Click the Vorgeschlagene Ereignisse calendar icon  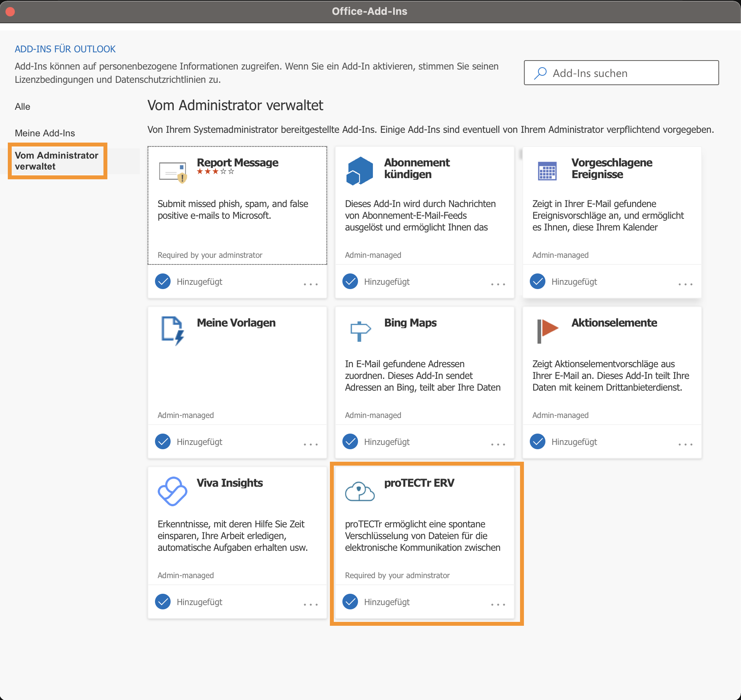547,171
